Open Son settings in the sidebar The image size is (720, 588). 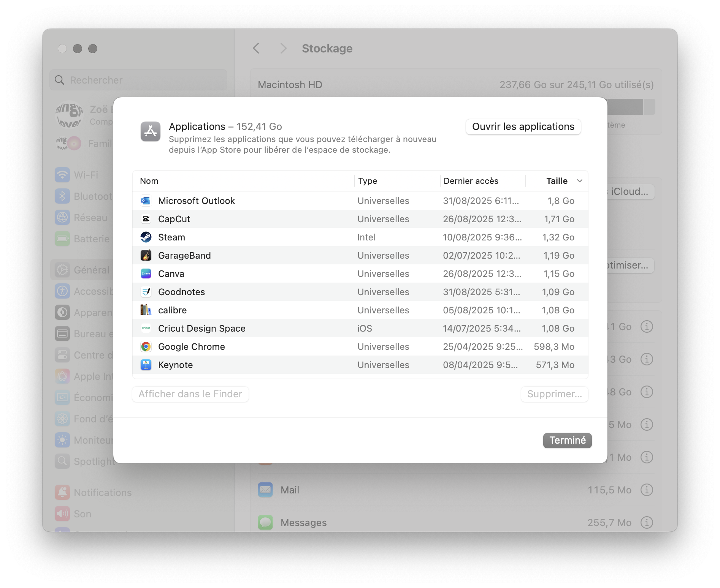point(82,514)
